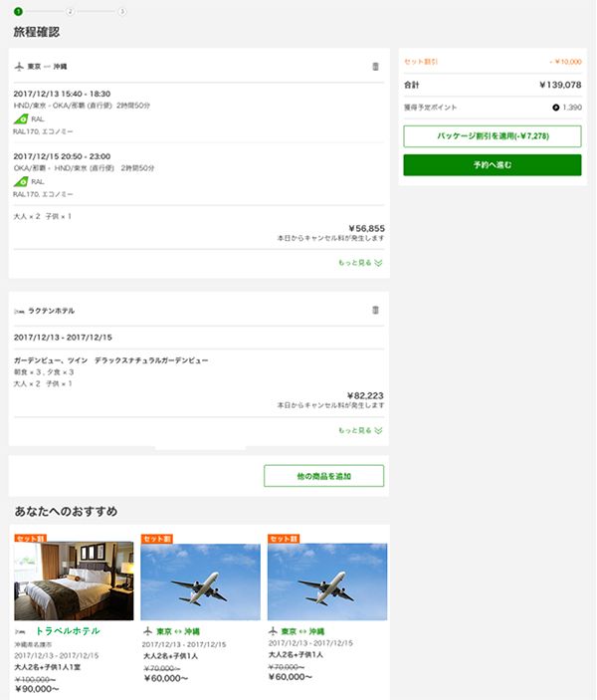This screenshot has height=700, width=597.
Task: Open the middle 東京⇔沖縄 flight recommendation image
Action: [200, 582]
